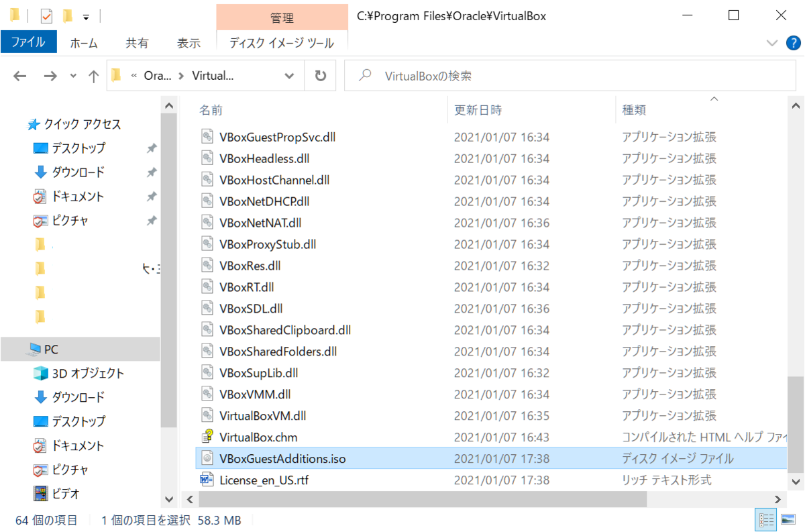Select the VBoxHeadless.dll file icon
The image size is (805, 532).
coord(207,158)
